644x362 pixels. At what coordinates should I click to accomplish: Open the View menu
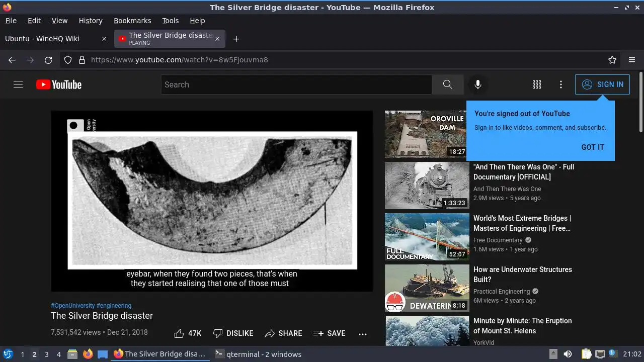[59, 21]
